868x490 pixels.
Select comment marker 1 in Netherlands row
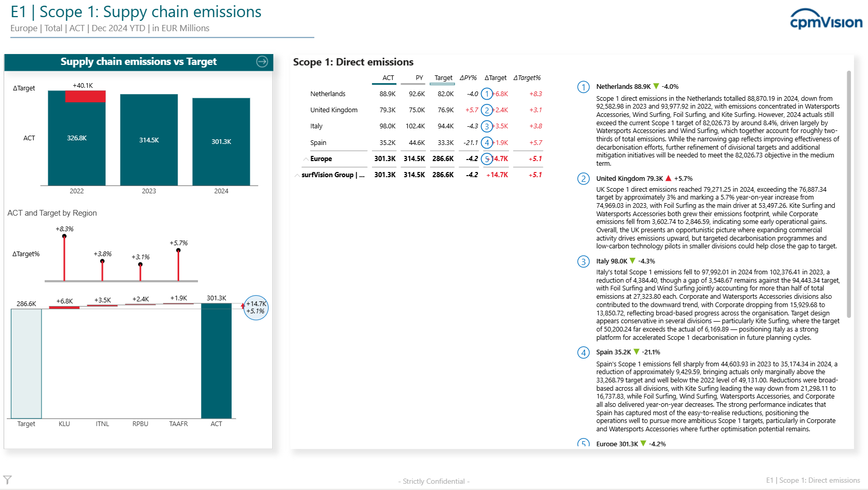point(487,94)
